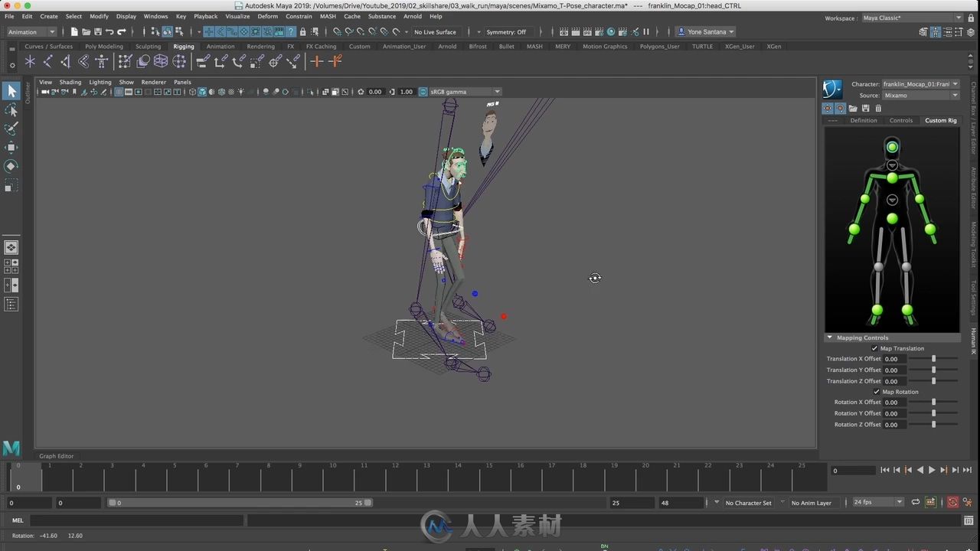Adjust the Translation X Offset slider

pos(933,359)
